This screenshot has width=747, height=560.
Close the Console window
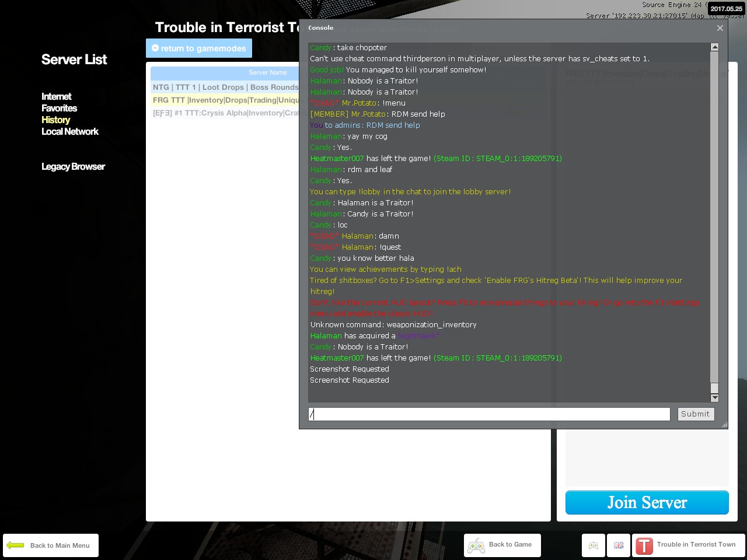click(x=720, y=28)
